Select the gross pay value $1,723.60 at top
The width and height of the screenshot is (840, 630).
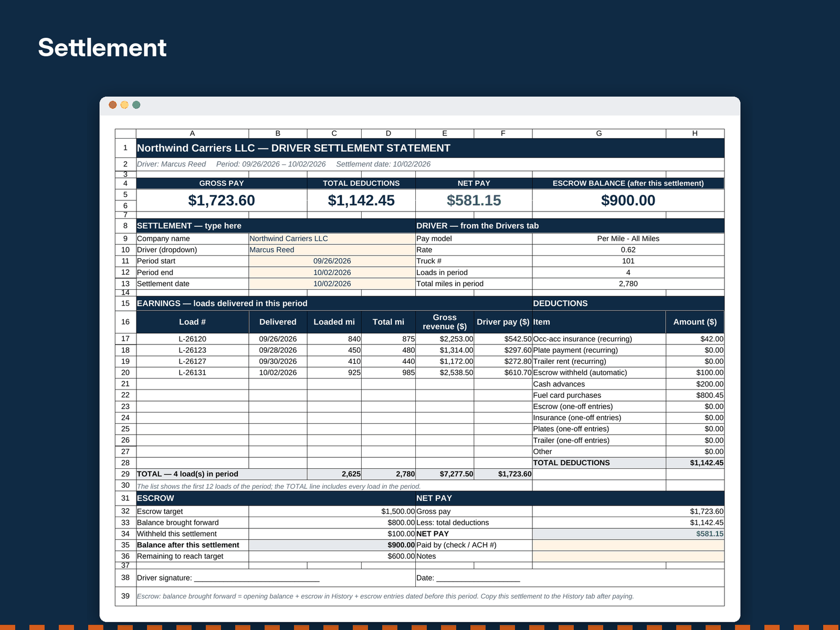click(x=222, y=201)
